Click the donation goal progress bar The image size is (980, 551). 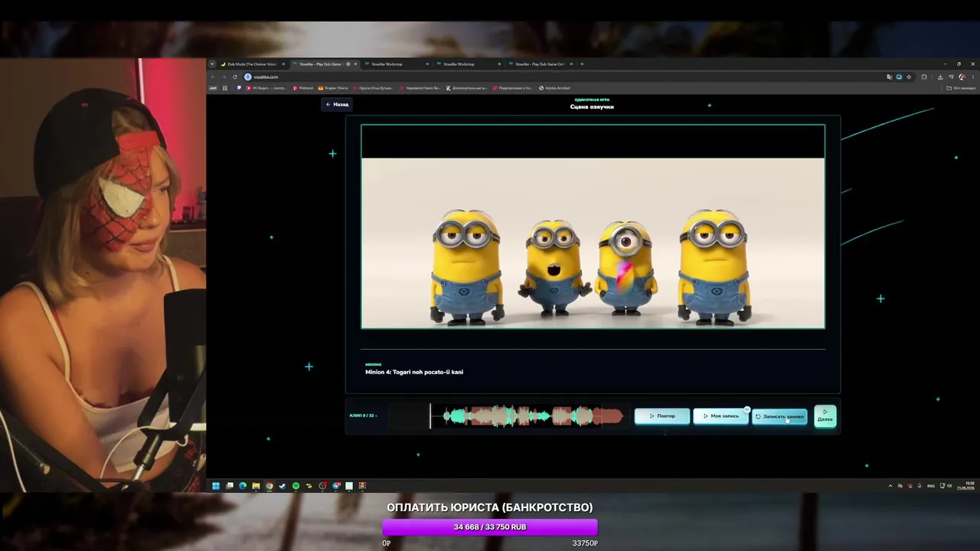490,527
